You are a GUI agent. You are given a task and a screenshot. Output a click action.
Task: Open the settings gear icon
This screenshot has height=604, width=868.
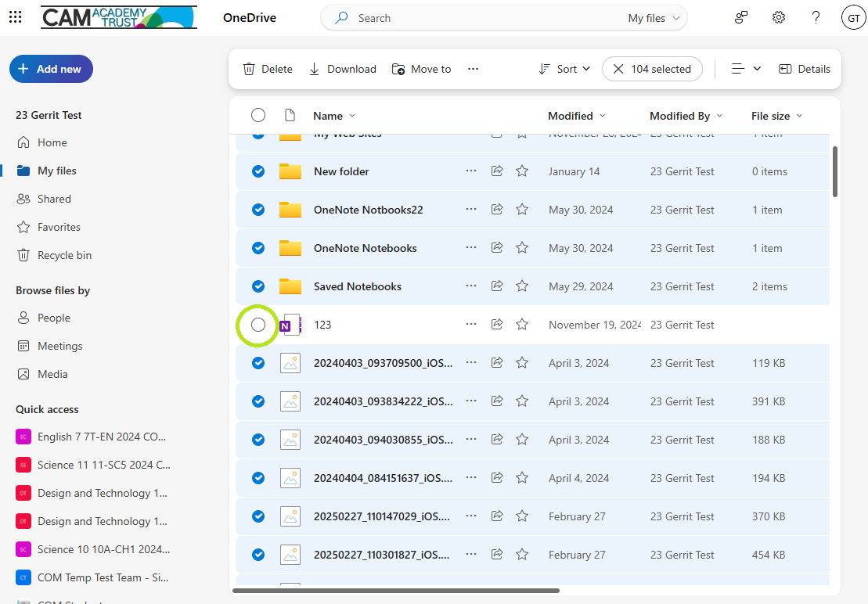(778, 18)
